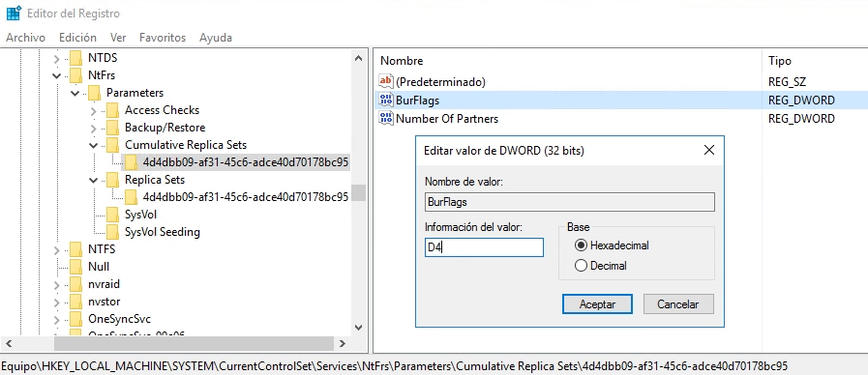The height and width of the screenshot is (375, 868).
Task: Click the Number Of Partners DWORD icon
Action: 386,118
